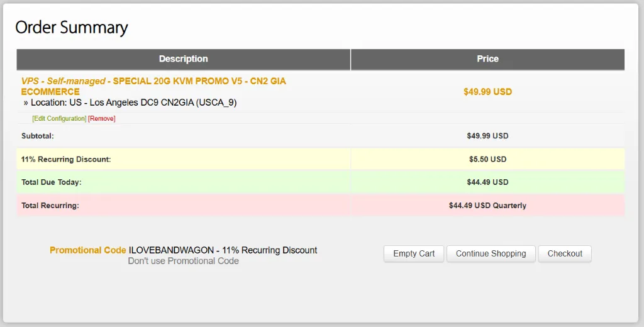644x327 pixels.
Task: Click the Total Due Today label
Action: click(52, 182)
